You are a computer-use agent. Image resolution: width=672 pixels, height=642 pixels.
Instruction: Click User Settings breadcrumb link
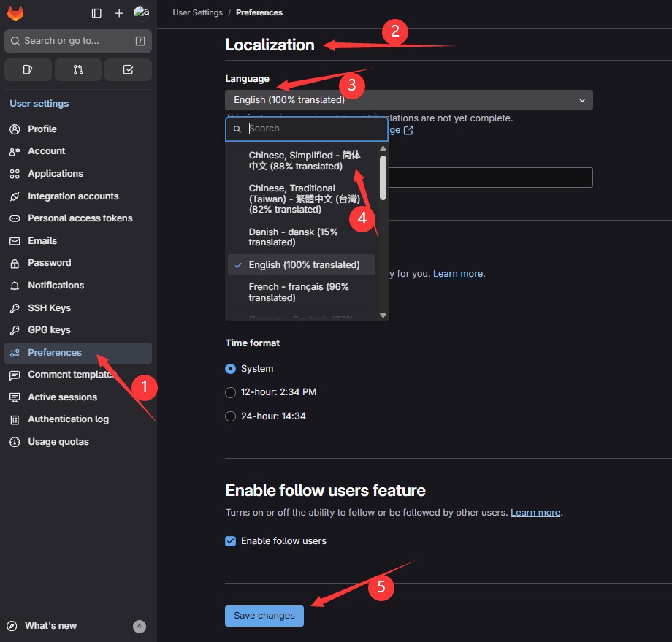[197, 13]
